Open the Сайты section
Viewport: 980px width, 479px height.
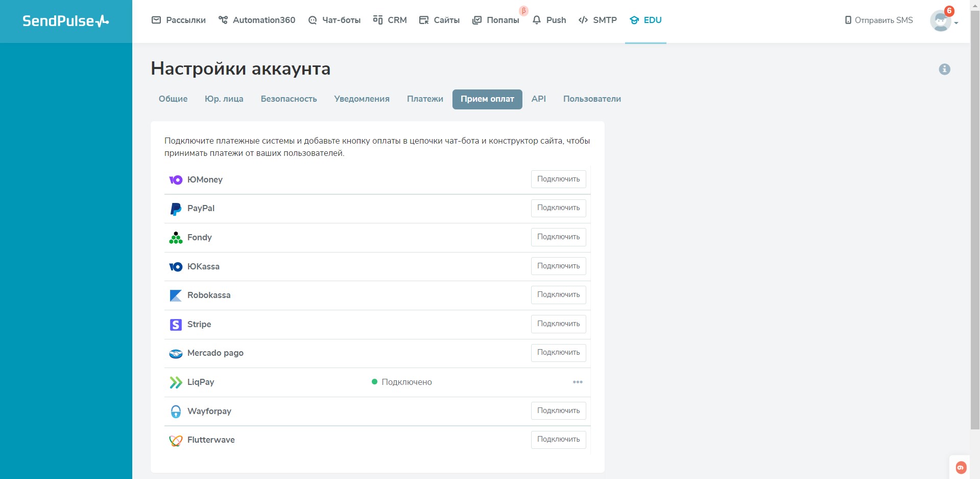coord(439,20)
